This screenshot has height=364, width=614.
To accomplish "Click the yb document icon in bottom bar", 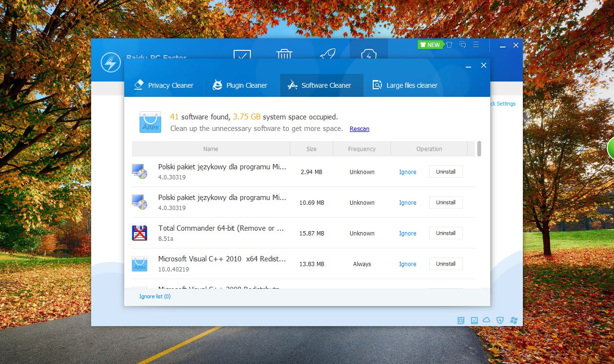I will 461,320.
